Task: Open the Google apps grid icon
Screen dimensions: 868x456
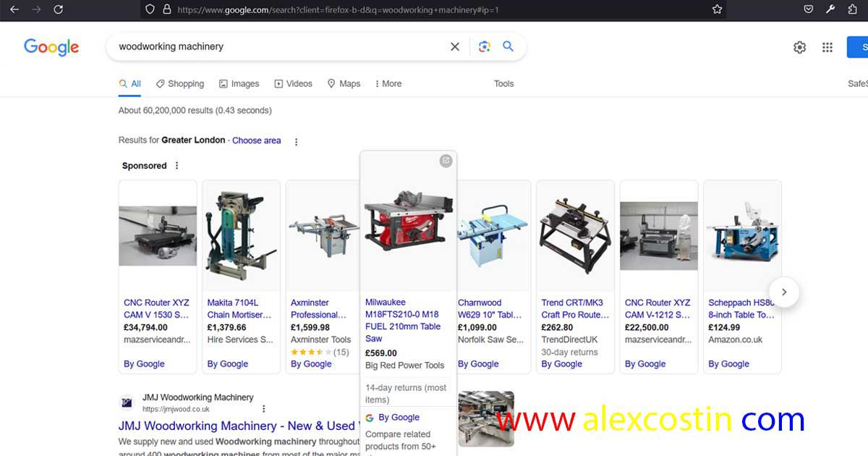Action: click(x=827, y=47)
